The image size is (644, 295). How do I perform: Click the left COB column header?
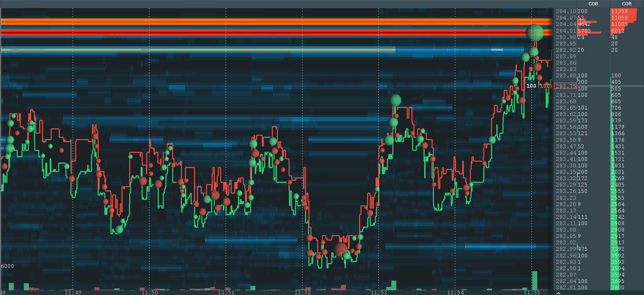593,4
